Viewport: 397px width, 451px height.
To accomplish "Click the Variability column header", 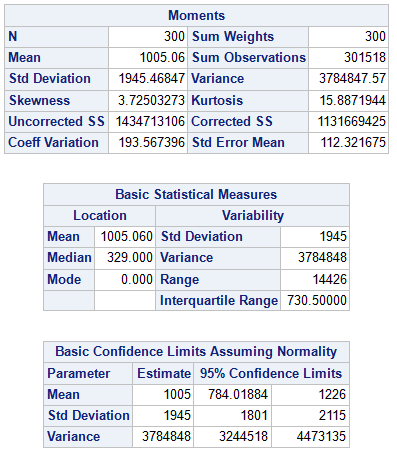I will [253, 215].
